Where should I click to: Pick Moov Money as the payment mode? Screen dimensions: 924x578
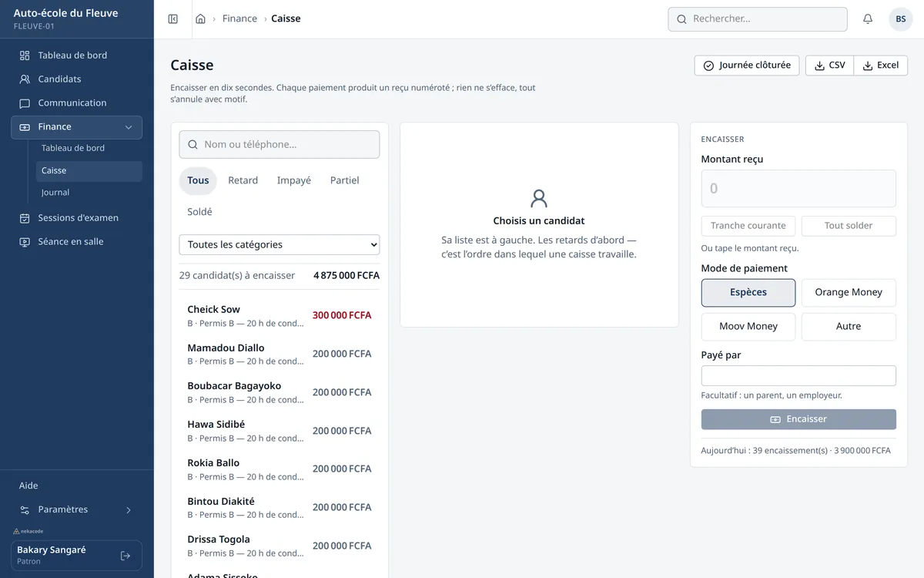(x=748, y=327)
